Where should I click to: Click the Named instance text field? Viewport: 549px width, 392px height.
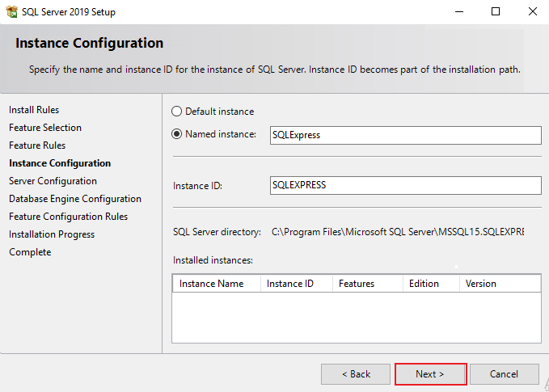click(405, 135)
